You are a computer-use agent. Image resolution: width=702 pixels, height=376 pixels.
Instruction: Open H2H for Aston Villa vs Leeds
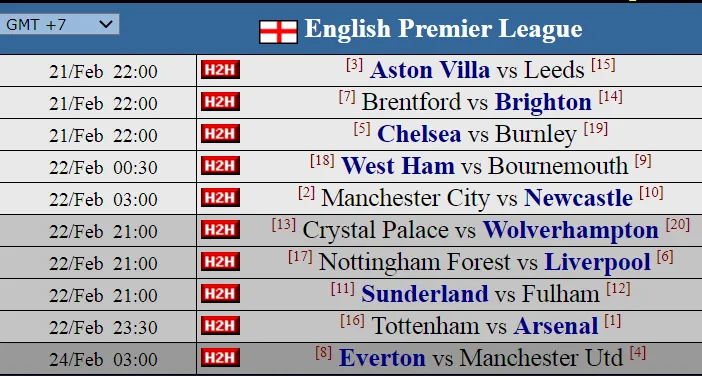[220, 70]
